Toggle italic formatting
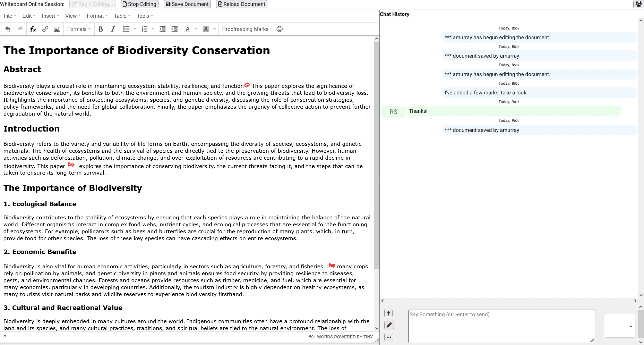This screenshot has height=345, width=644. click(x=113, y=29)
